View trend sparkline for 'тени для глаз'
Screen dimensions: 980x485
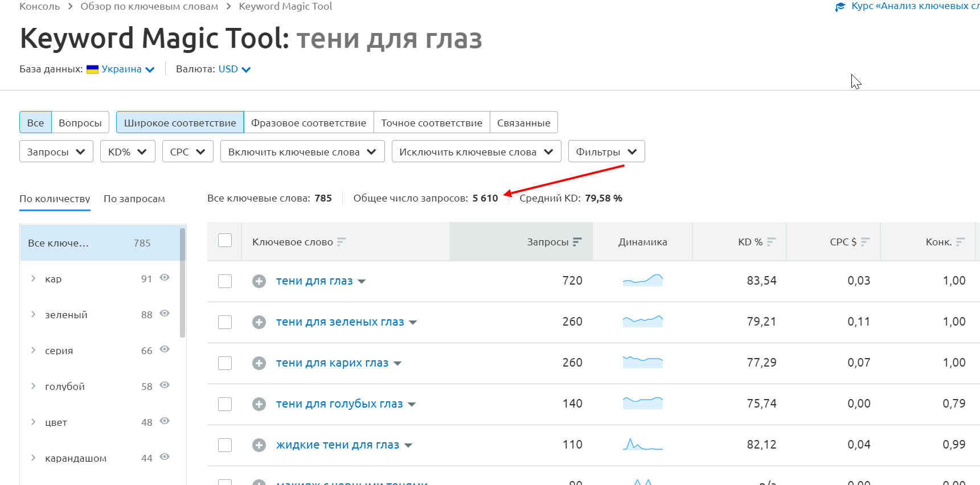click(x=643, y=280)
